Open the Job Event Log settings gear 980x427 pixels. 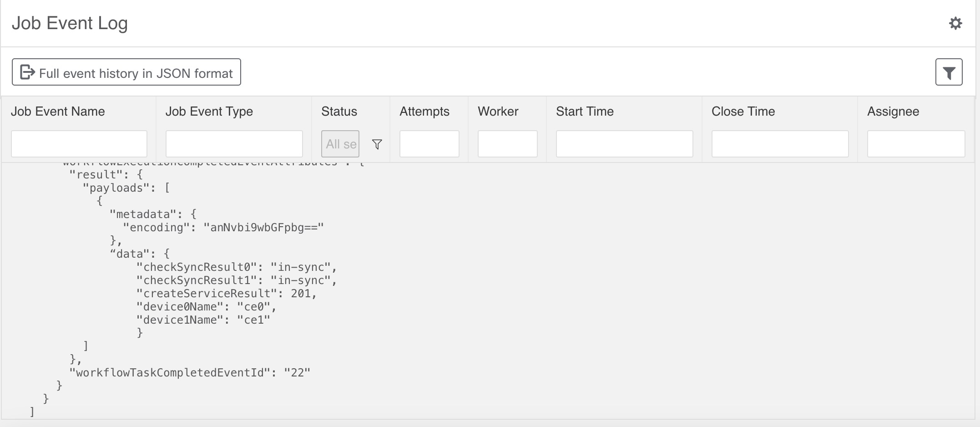[955, 23]
